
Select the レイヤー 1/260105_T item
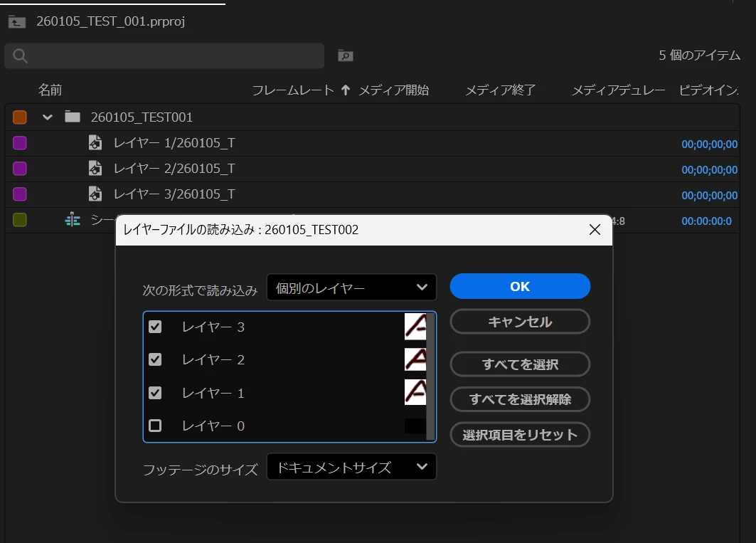pos(174,142)
